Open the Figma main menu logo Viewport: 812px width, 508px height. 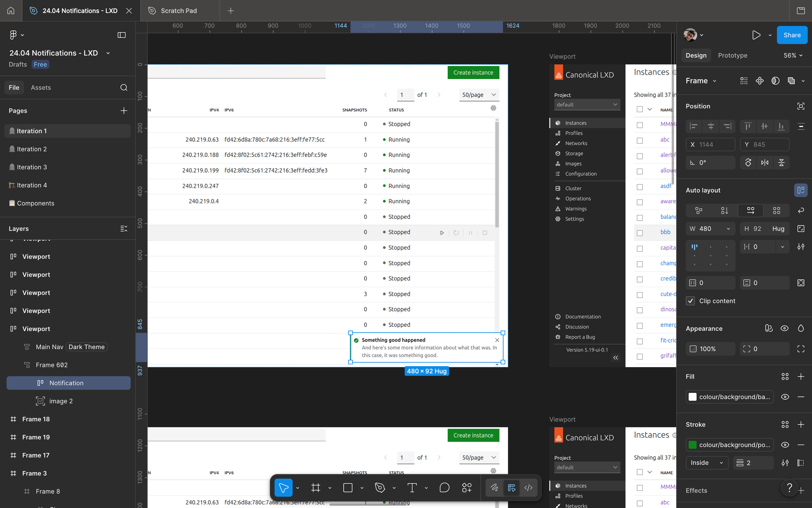(13, 35)
